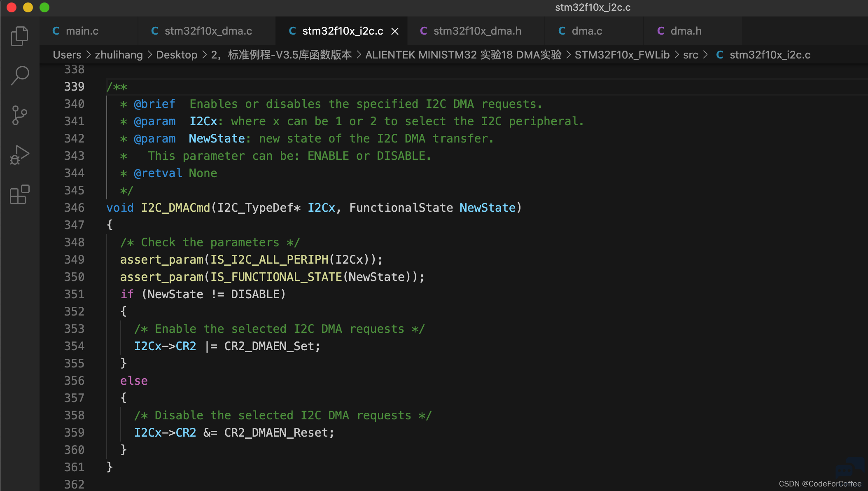
Task: Open the zhulihang breadcrumb folder
Action: (x=119, y=55)
